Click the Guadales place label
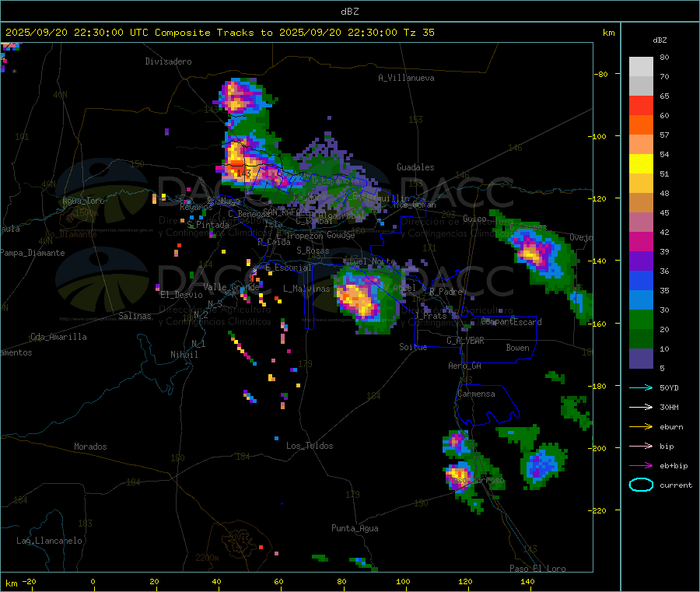Screen dimensions: 700x592 click(415, 167)
